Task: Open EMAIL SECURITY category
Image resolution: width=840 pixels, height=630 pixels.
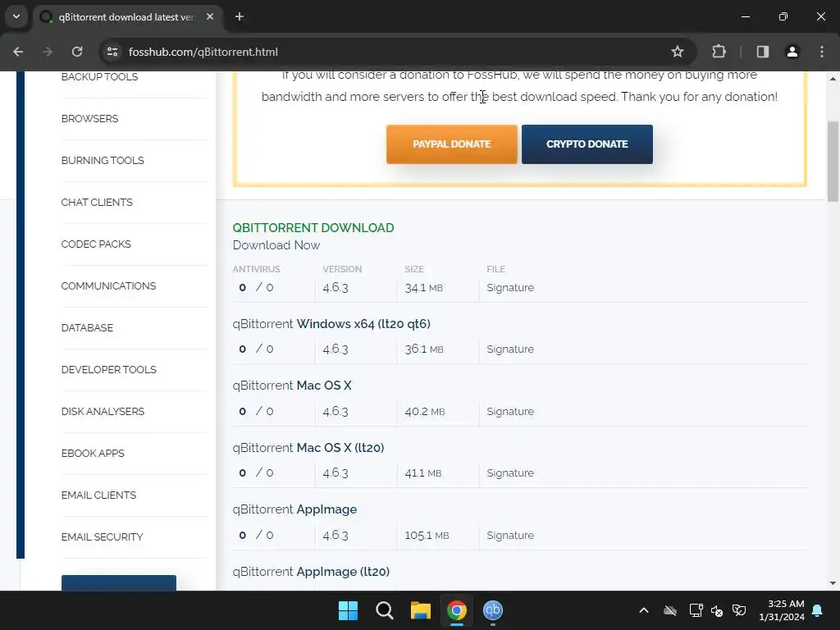Action: pyautogui.click(x=103, y=536)
